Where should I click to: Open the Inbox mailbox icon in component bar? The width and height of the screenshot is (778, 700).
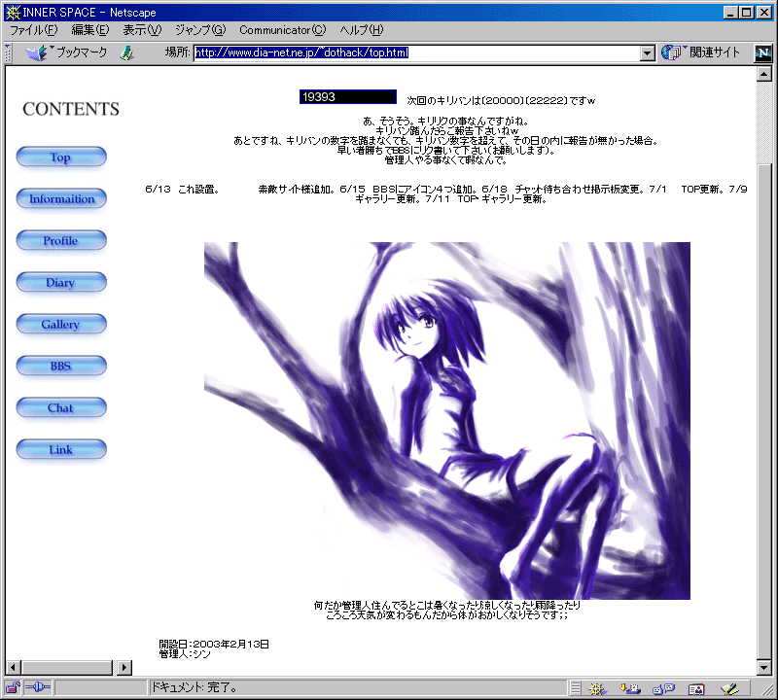(x=630, y=688)
